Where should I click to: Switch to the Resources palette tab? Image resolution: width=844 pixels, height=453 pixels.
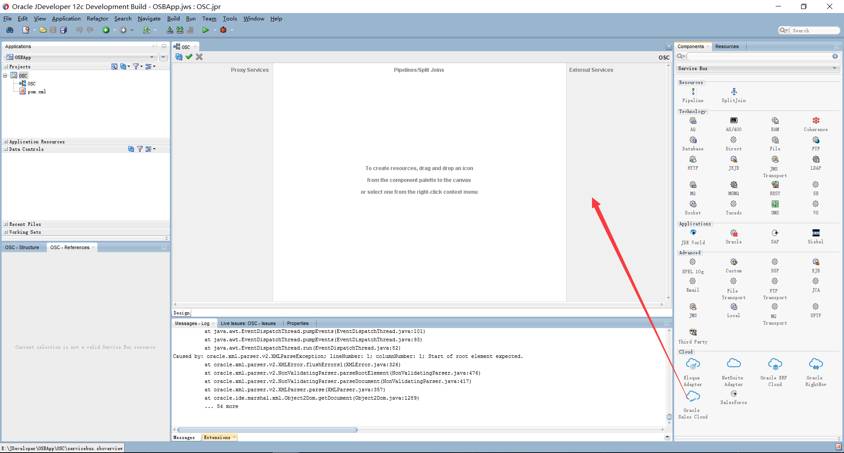727,46
